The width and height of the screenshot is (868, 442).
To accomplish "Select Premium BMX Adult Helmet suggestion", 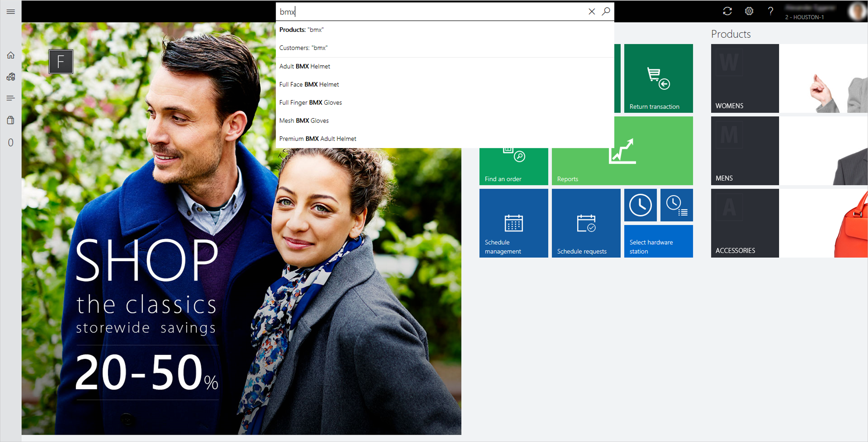I will [x=317, y=139].
